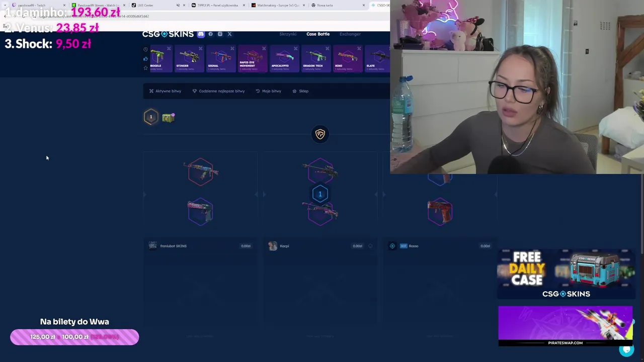The width and height of the screenshot is (644, 362).
Task: Click the Rosso bot name
Action: click(x=414, y=246)
